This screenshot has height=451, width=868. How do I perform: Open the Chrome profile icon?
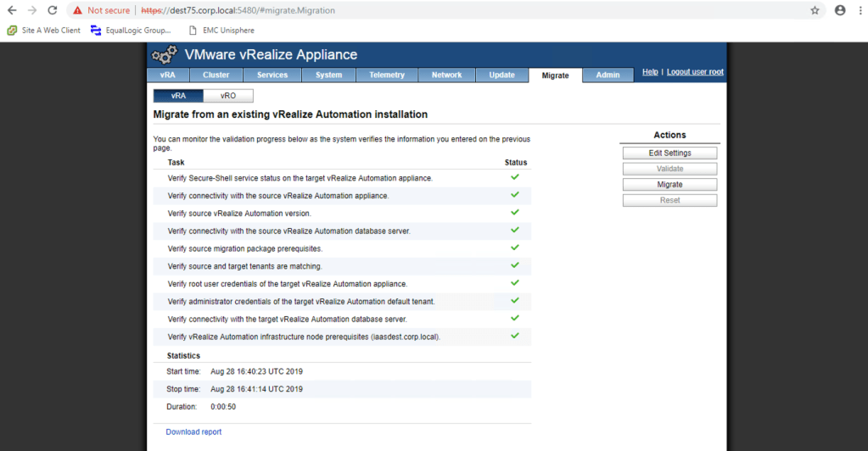839,10
